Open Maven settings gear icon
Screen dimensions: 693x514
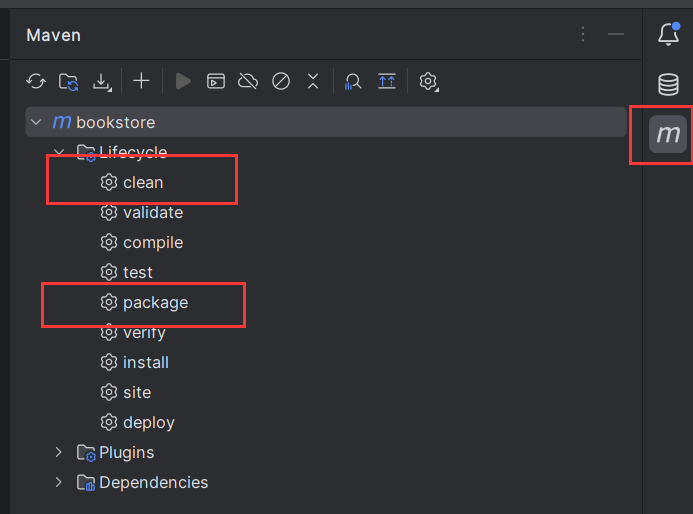[429, 81]
